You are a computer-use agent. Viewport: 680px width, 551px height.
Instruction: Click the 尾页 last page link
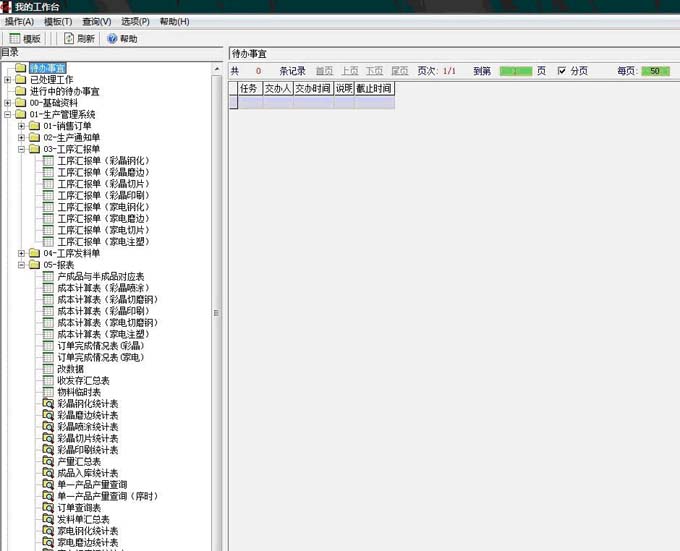399,71
